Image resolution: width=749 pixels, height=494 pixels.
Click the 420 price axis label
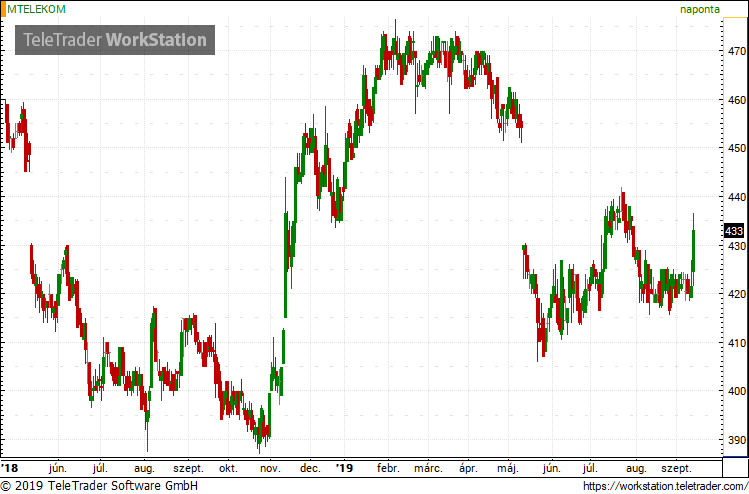pos(736,294)
